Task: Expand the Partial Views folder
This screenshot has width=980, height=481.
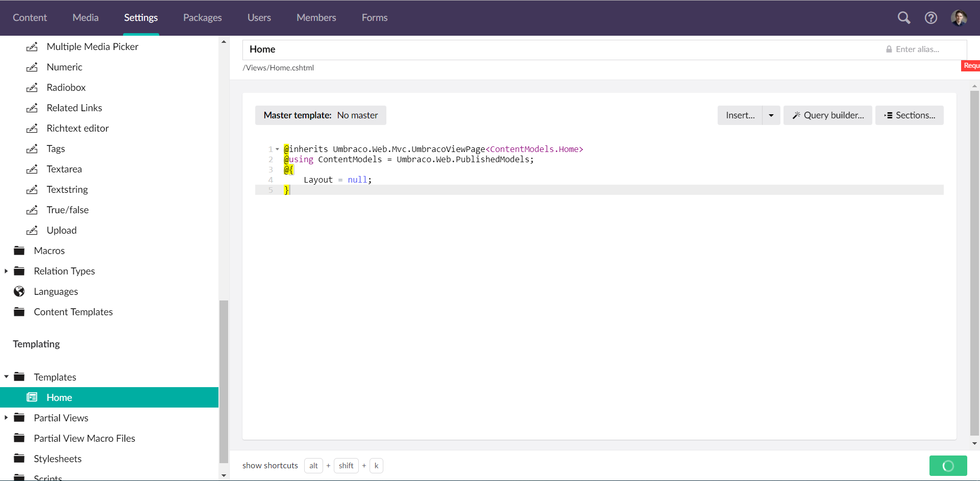Action: coord(6,417)
